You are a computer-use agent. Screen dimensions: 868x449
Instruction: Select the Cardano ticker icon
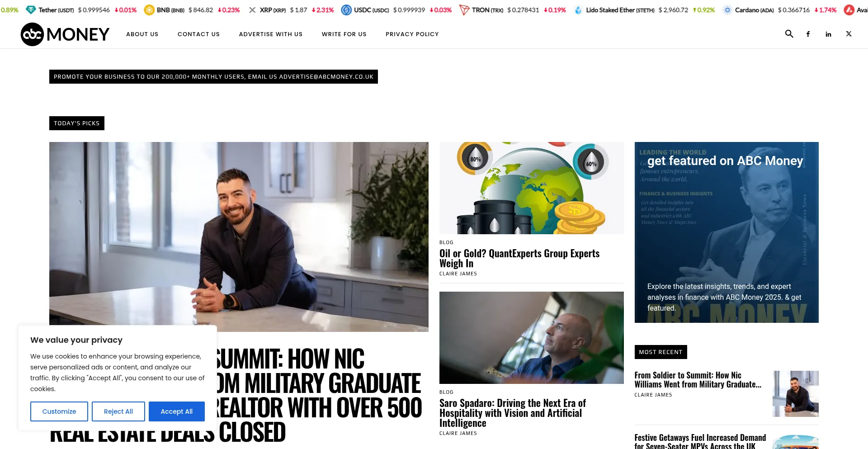tap(727, 10)
